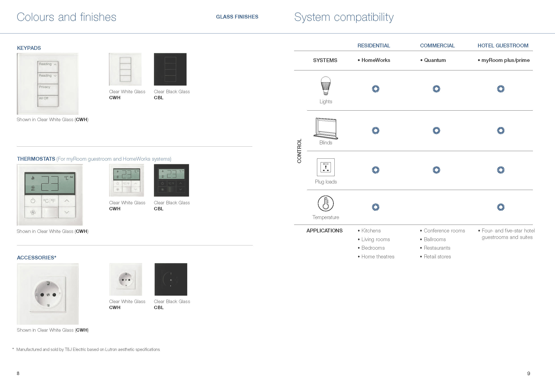Click the RESIDENTIAL column header
This screenshot has width=555, height=392.
[374, 46]
